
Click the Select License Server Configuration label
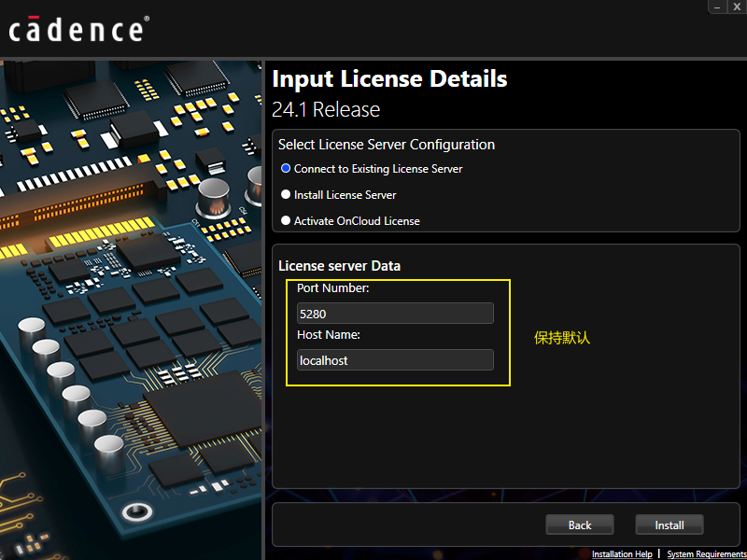[387, 145]
